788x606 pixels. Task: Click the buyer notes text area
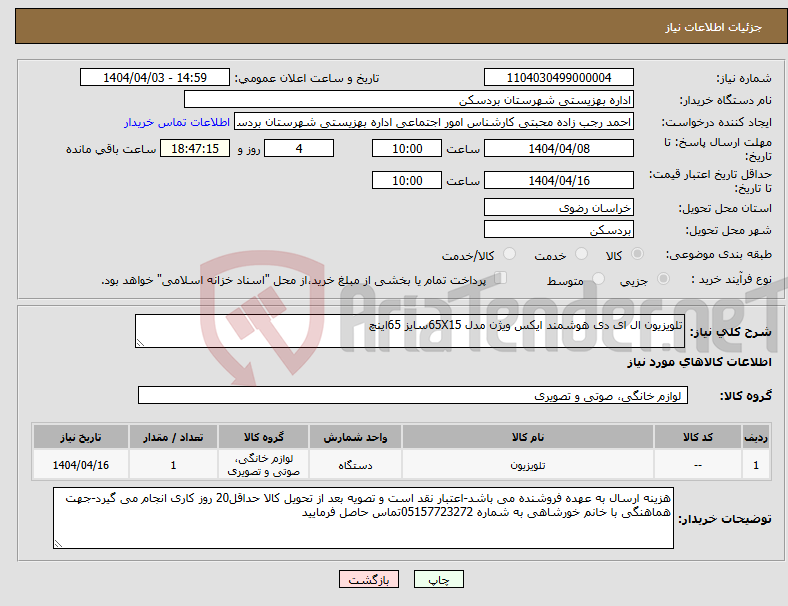click(x=363, y=518)
